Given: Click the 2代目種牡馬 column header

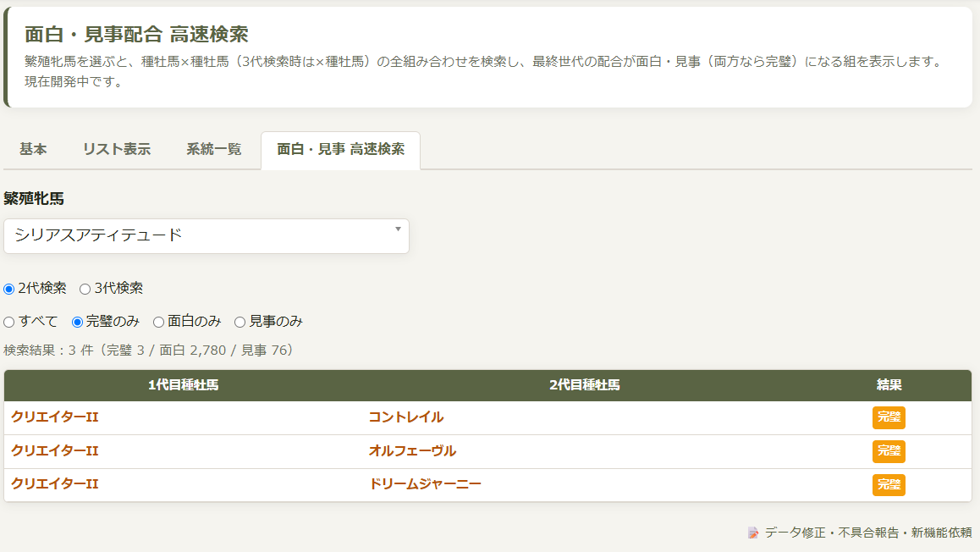Looking at the screenshot, I should point(585,385).
